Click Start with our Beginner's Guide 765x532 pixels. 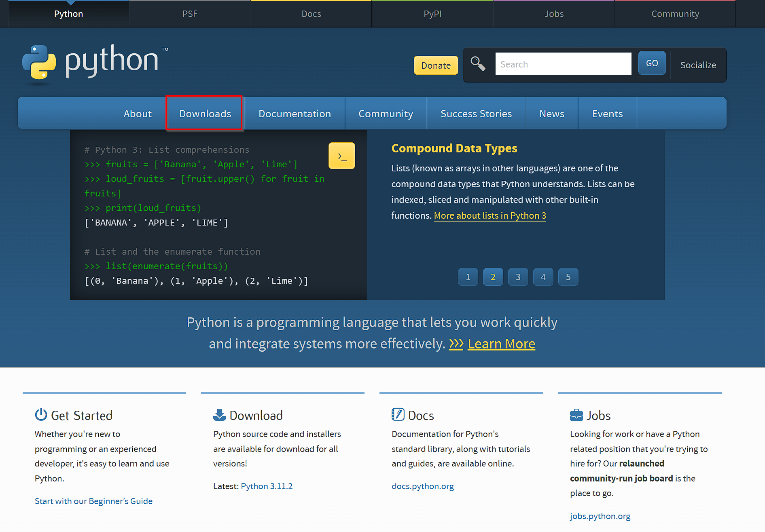[x=93, y=501]
